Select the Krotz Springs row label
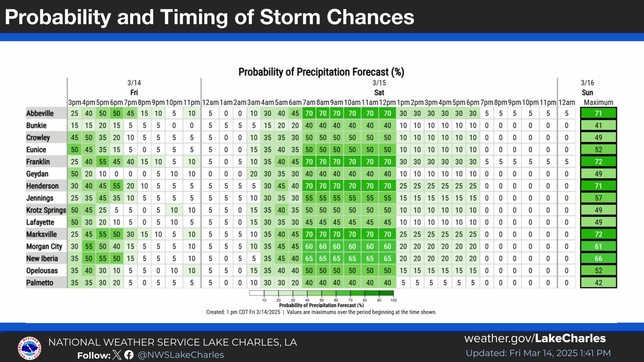The height and width of the screenshot is (362, 644). (x=46, y=210)
